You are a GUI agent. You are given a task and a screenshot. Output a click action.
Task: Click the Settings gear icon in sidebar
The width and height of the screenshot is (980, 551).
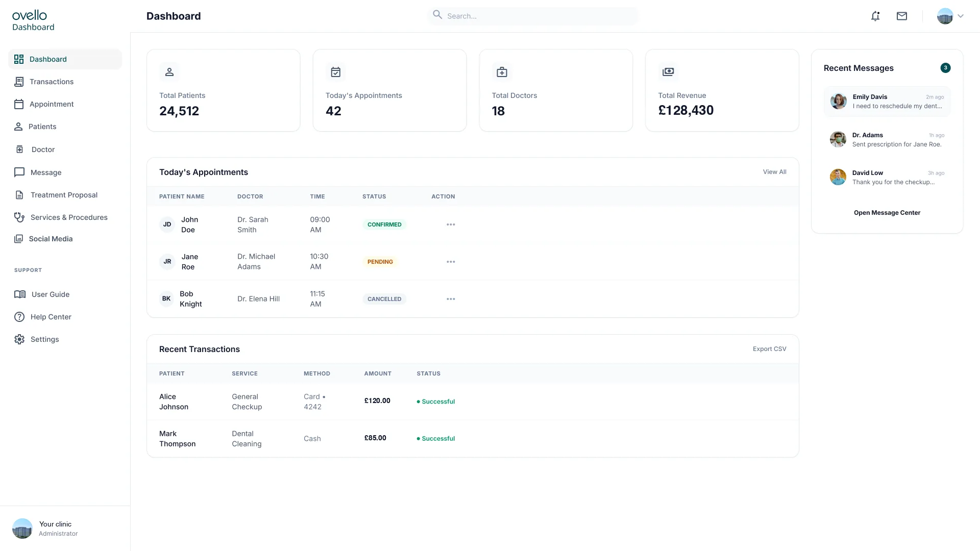point(19,339)
